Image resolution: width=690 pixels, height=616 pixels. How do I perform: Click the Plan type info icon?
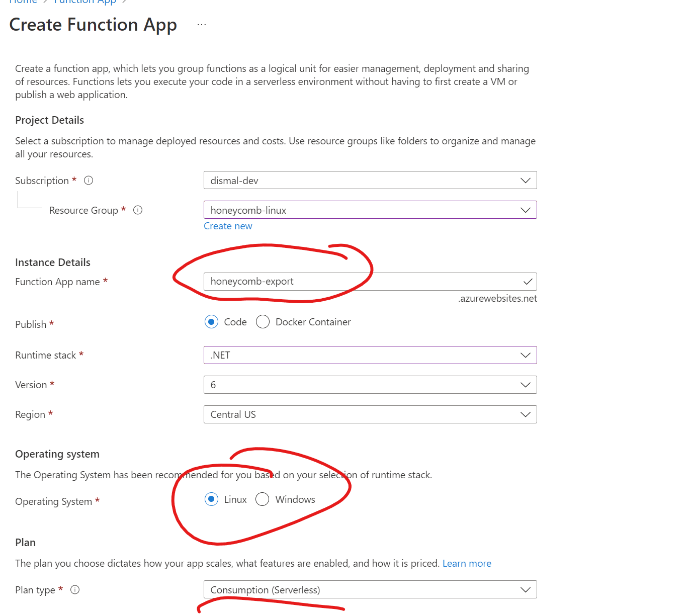75,590
